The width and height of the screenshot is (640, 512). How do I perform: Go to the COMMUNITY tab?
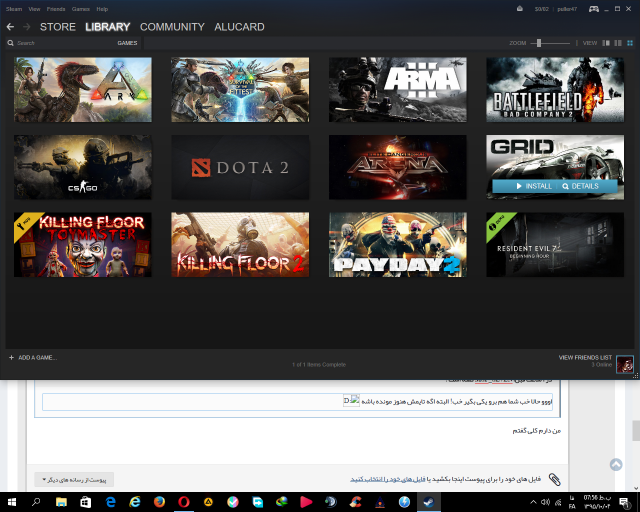click(x=172, y=27)
